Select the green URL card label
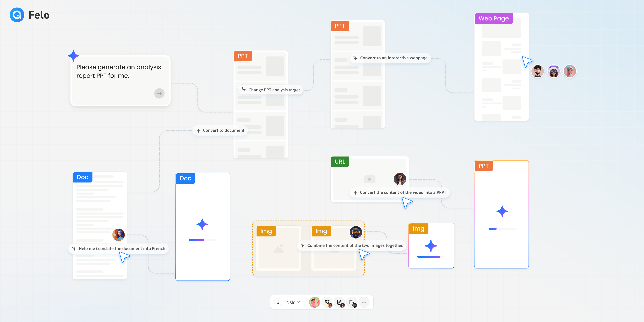 click(x=340, y=162)
